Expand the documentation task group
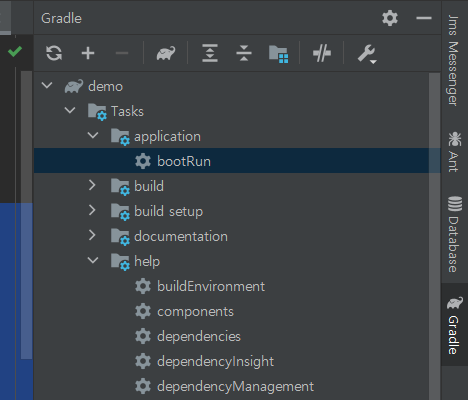468x400 pixels. (x=92, y=235)
